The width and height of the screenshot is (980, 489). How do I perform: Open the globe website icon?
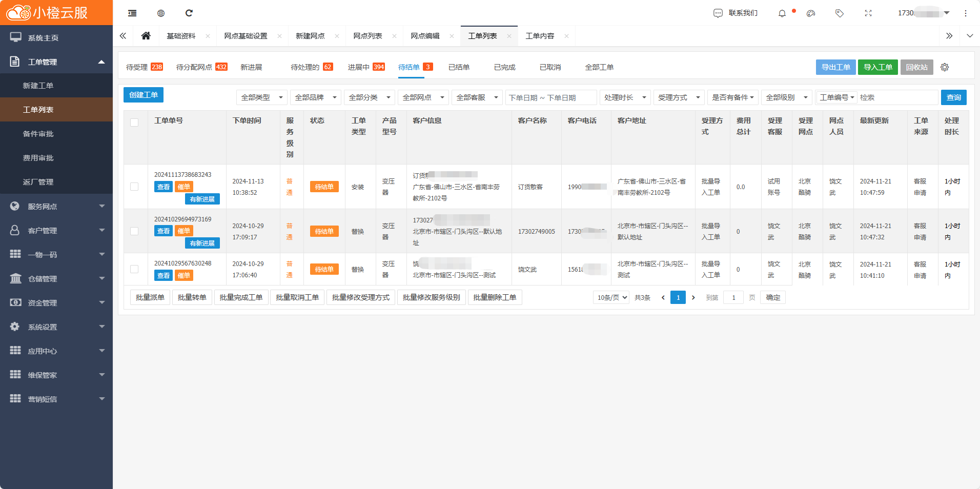coord(161,13)
